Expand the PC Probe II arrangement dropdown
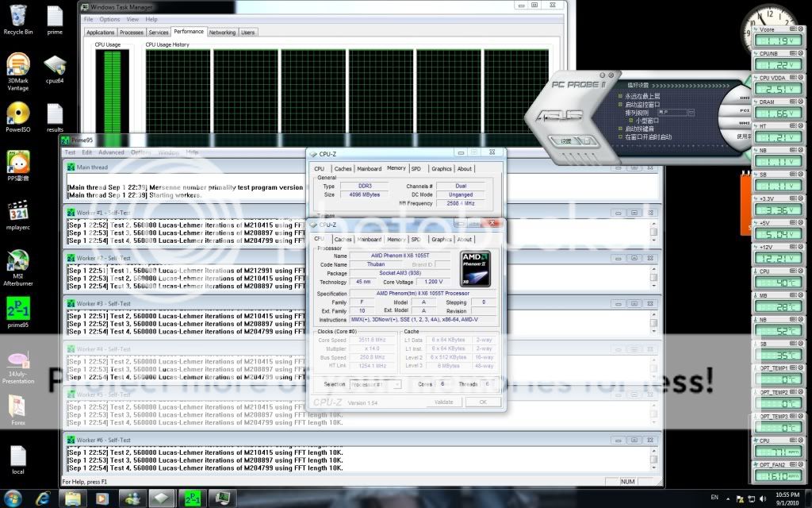The width and height of the screenshot is (812, 508). 692,113
